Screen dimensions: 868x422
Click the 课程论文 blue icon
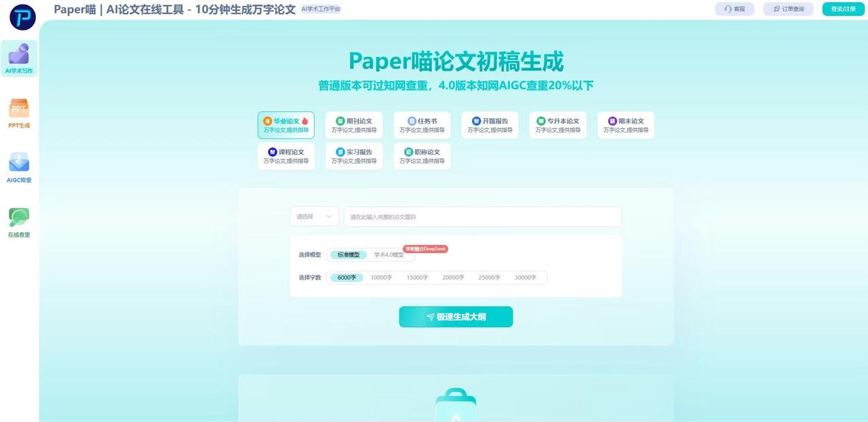tap(273, 152)
